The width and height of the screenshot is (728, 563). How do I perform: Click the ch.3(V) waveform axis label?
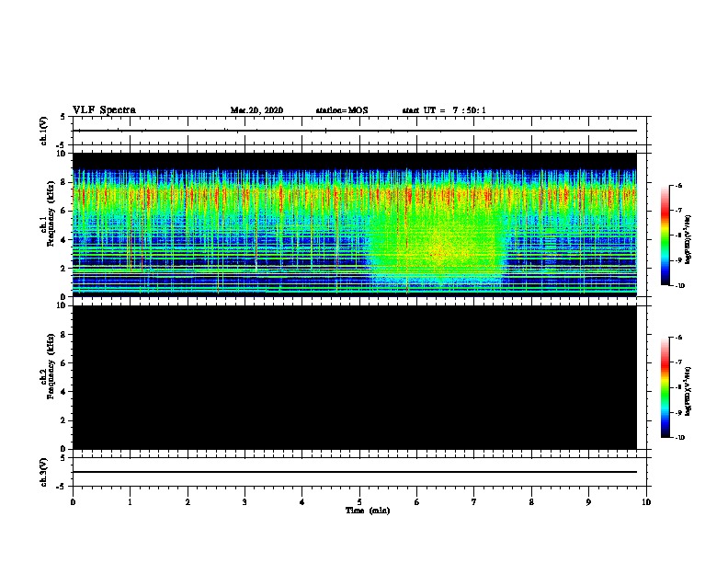pyautogui.click(x=44, y=472)
